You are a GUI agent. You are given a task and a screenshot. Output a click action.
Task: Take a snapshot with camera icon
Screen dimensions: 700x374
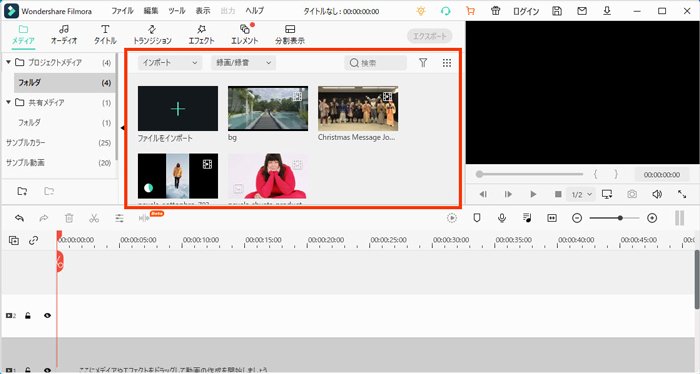(632, 194)
